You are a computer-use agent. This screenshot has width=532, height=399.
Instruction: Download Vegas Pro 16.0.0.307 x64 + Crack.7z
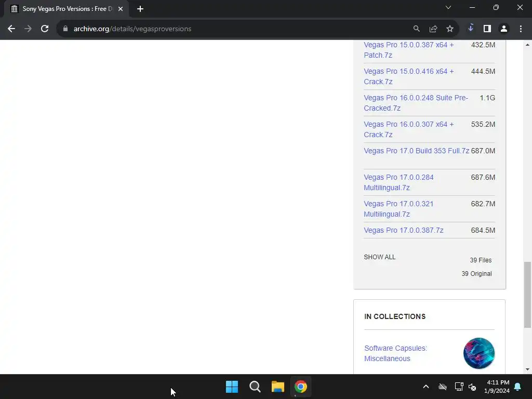[x=408, y=129]
